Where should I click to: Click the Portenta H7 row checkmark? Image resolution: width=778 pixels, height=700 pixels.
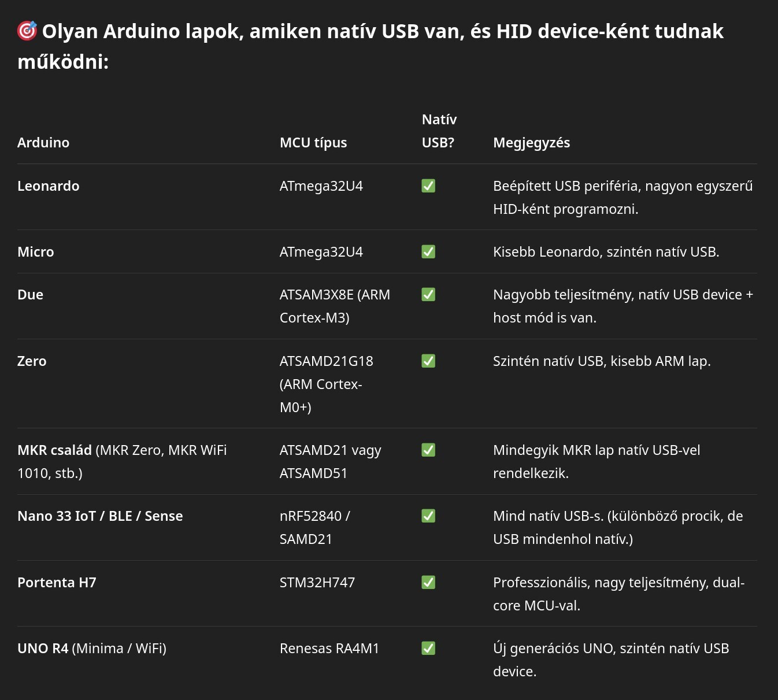click(x=428, y=582)
